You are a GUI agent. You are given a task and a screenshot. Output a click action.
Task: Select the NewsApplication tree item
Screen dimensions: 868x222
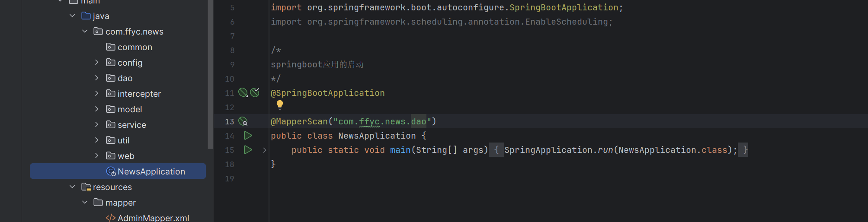pos(118,171)
